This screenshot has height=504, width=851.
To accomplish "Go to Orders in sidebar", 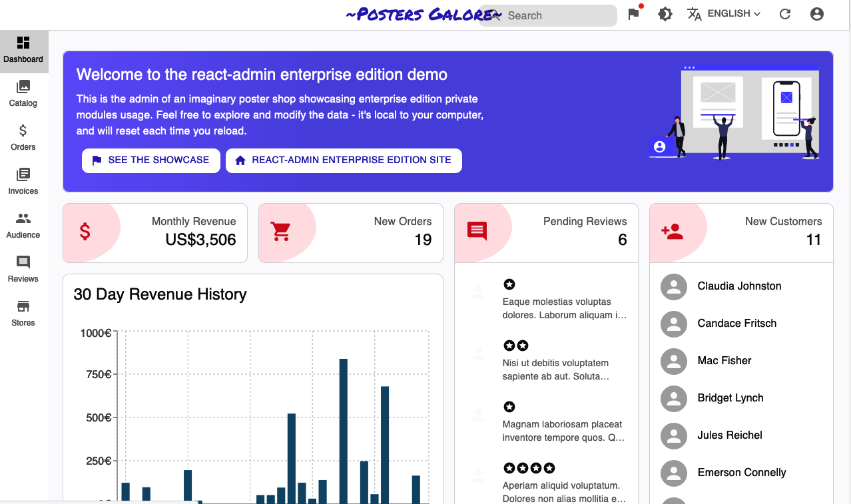I will pyautogui.click(x=23, y=138).
